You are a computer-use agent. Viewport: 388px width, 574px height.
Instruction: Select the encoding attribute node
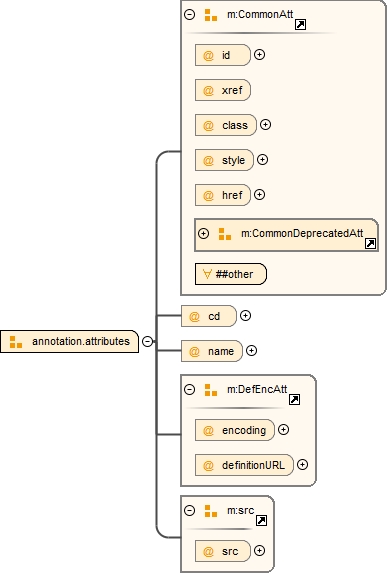point(235,430)
